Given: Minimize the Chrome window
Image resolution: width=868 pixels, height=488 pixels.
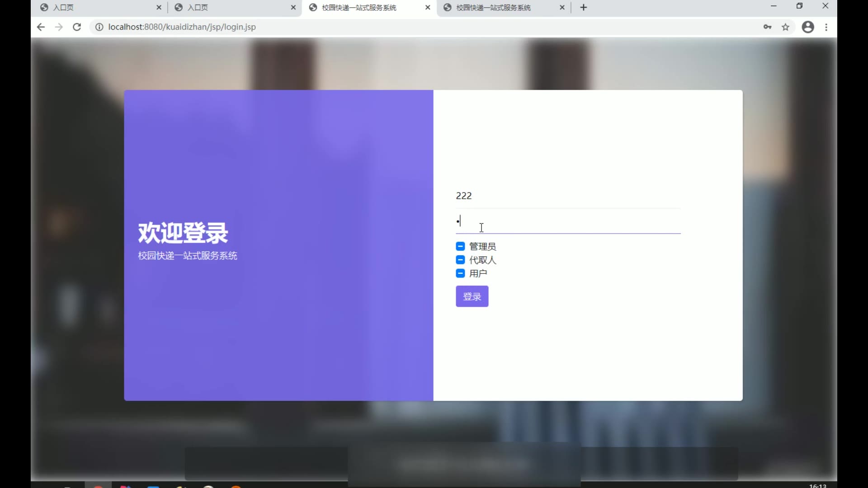Looking at the screenshot, I should click(774, 6).
